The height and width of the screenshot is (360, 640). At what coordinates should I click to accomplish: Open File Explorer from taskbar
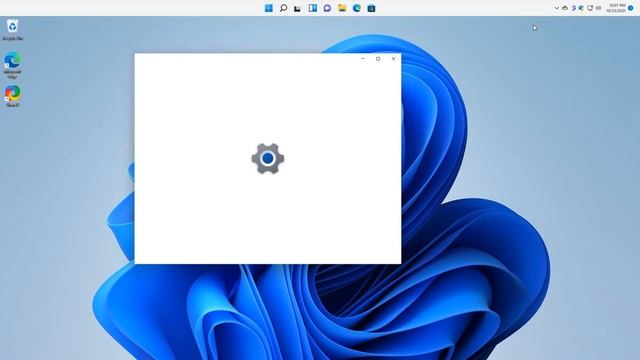pyautogui.click(x=342, y=8)
